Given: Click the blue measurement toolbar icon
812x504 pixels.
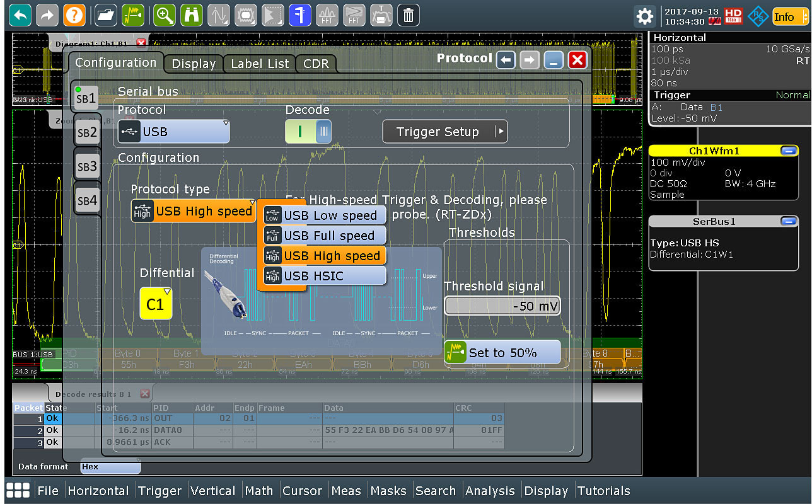Looking at the screenshot, I should [299, 14].
